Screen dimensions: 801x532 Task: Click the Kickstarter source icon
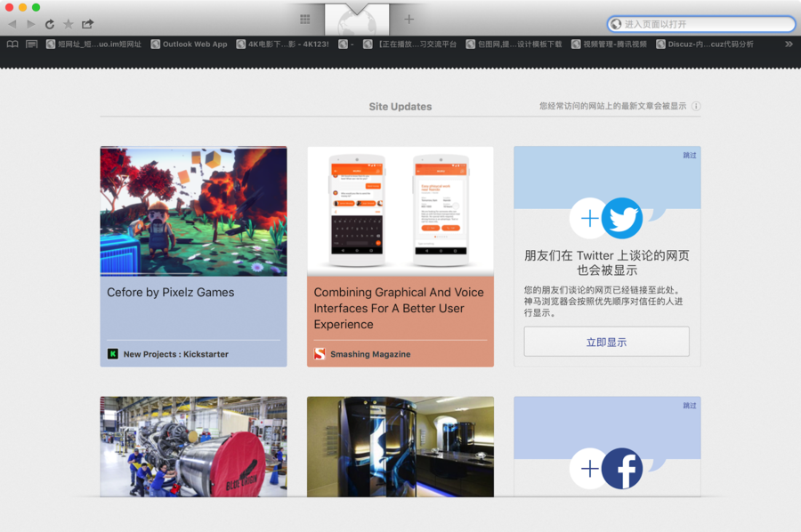113,354
